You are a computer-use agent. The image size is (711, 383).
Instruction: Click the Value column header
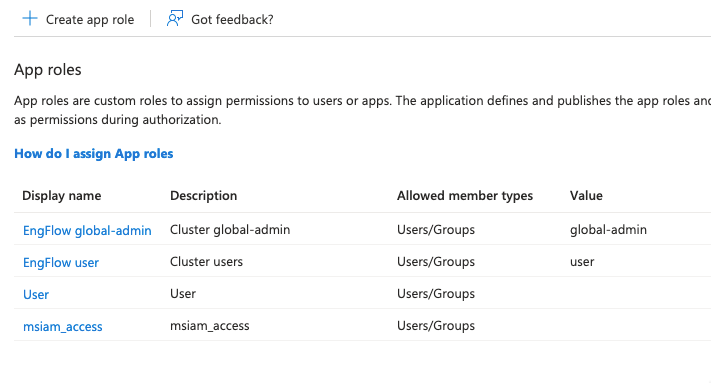[586, 195]
